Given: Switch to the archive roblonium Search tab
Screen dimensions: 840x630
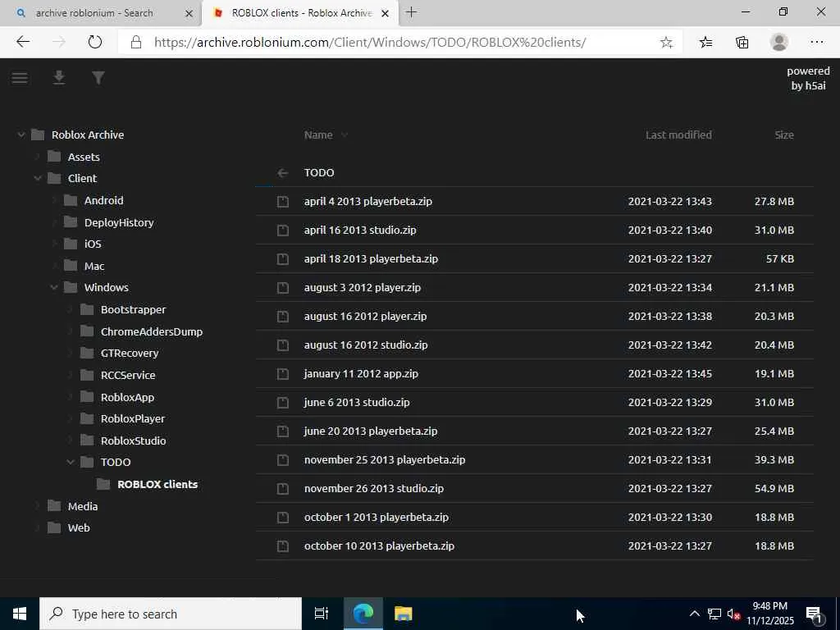Looking at the screenshot, I should [x=94, y=13].
